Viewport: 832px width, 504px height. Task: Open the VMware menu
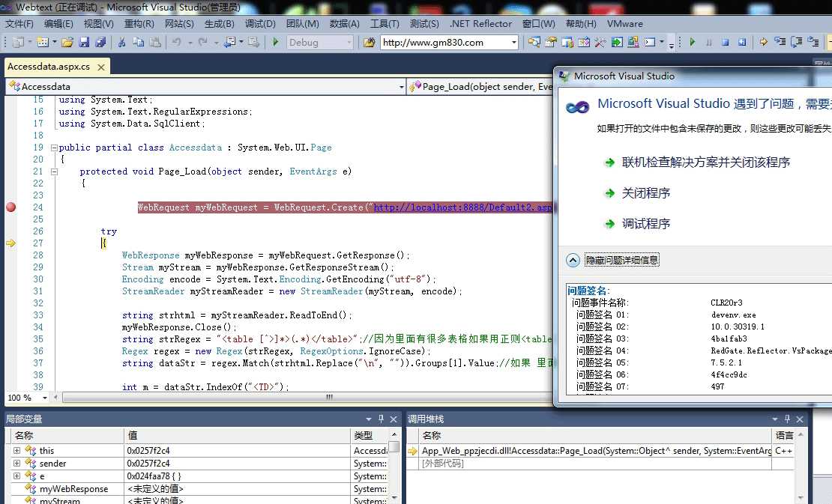coord(624,24)
